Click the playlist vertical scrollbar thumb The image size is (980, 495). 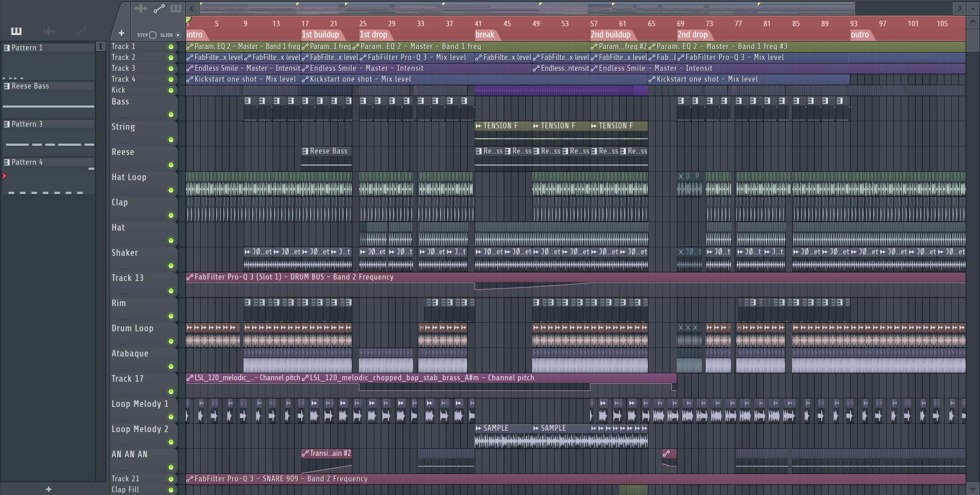(973, 40)
